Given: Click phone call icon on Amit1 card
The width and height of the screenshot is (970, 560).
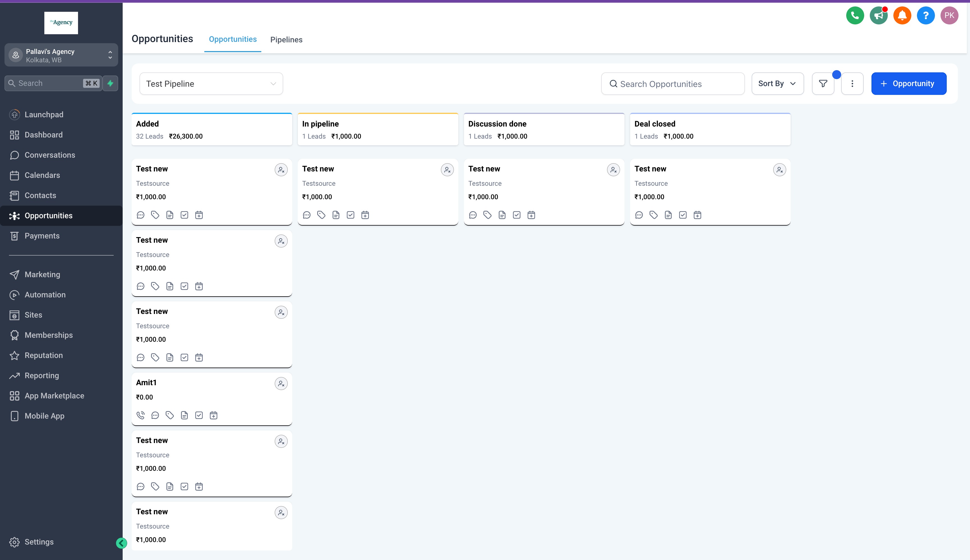Looking at the screenshot, I should click(140, 416).
